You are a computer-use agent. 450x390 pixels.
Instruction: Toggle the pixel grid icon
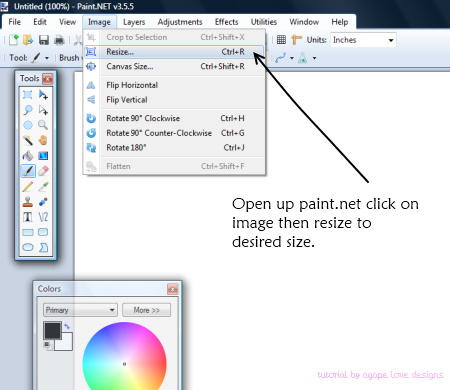pyautogui.click(x=281, y=40)
